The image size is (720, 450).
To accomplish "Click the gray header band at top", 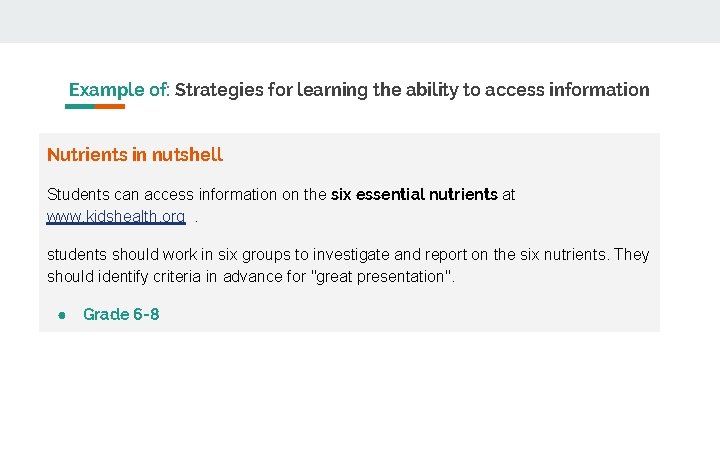I will (x=360, y=20).
